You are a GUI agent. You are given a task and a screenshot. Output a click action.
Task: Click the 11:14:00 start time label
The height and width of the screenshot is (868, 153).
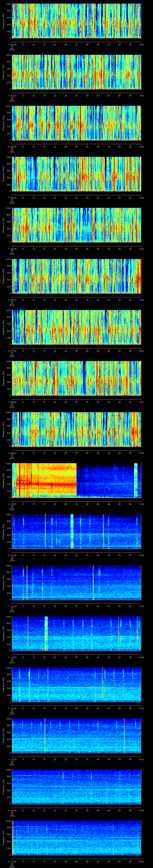point(12,708)
